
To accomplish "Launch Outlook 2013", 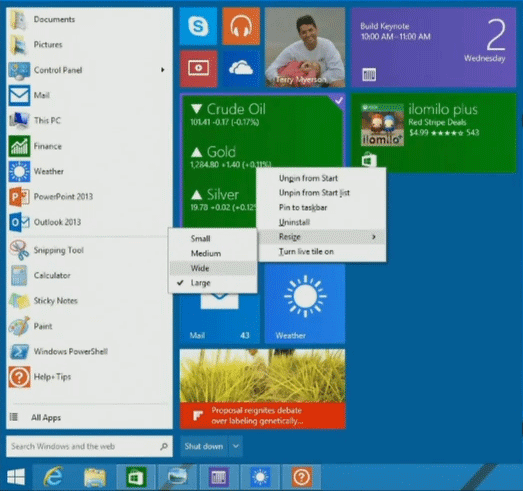I will point(89,222).
